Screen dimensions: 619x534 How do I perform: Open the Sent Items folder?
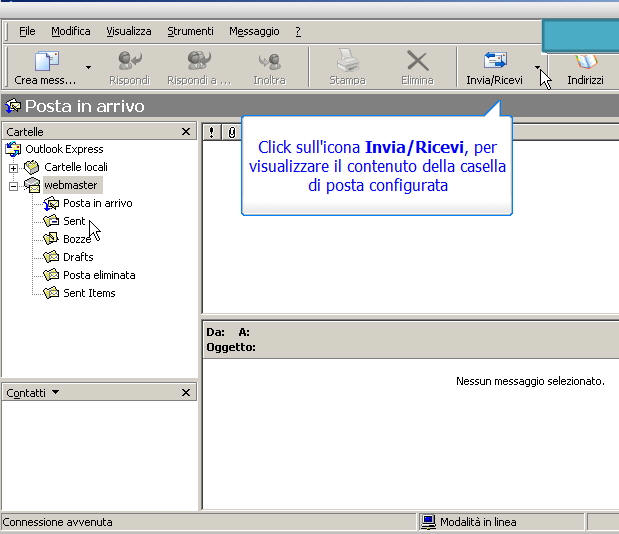tap(89, 293)
